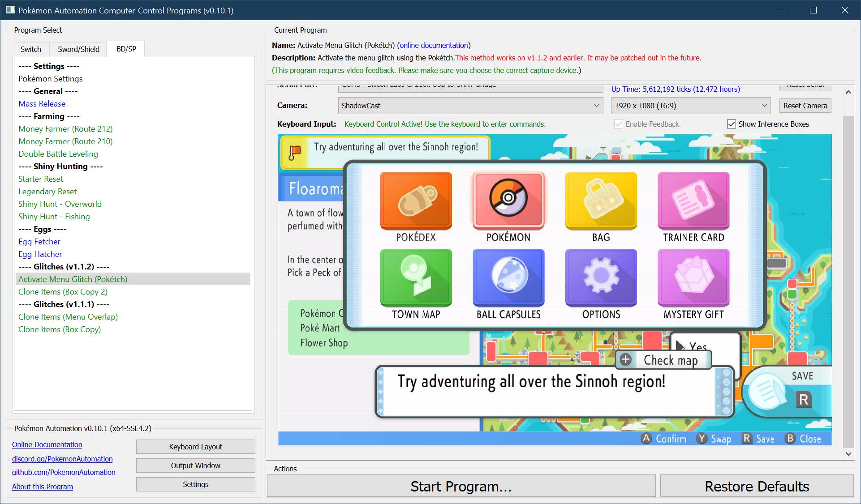Toggle the Enable Feedback checkbox
This screenshot has width=861, height=504.
pos(619,124)
